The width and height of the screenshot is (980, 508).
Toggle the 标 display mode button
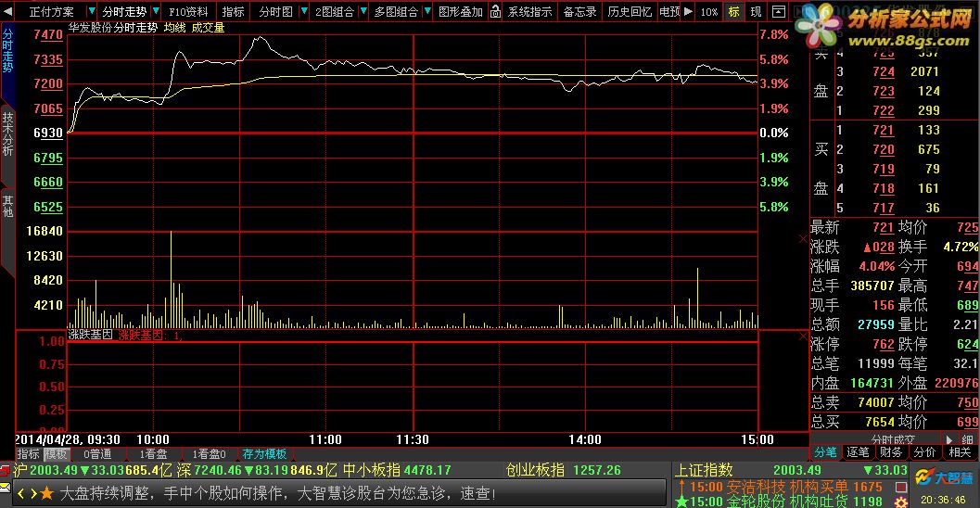tap(733, 11)
